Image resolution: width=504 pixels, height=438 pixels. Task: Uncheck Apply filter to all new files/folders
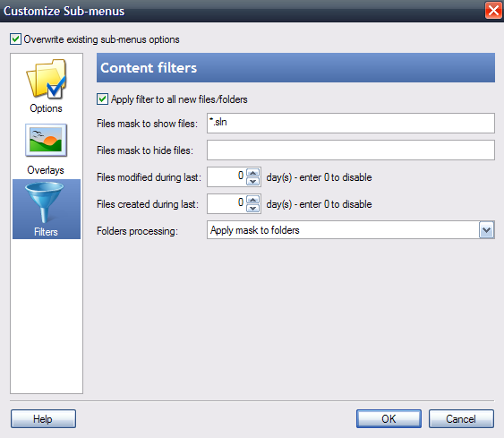pos(103,99)
